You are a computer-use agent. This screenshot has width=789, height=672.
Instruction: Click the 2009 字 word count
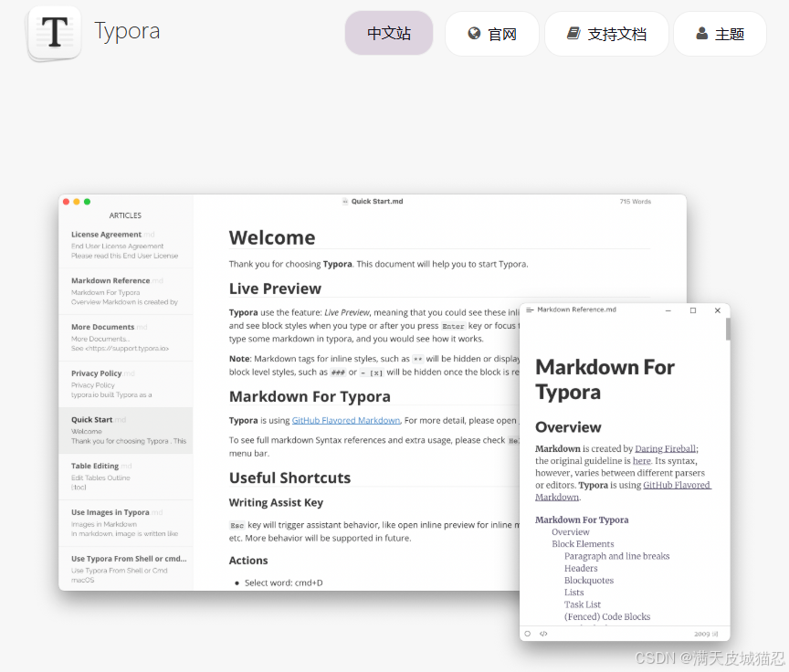[706, 633]
